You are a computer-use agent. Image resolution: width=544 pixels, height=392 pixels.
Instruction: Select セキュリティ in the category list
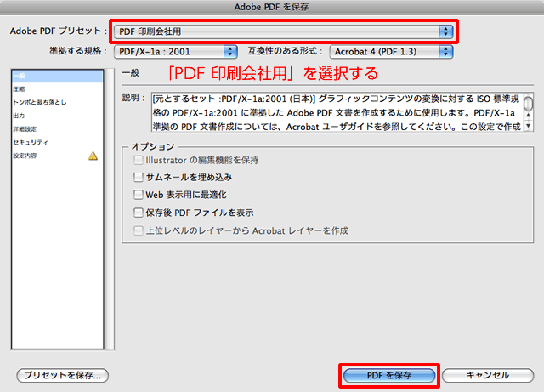pyautogui.click(x=57, y=142)
